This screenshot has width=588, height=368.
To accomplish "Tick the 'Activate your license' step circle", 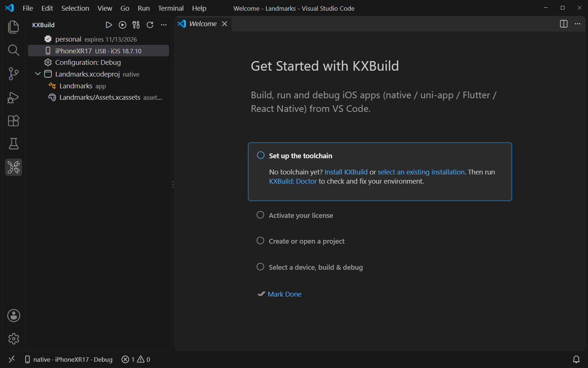I will click(x=260, y=215).
